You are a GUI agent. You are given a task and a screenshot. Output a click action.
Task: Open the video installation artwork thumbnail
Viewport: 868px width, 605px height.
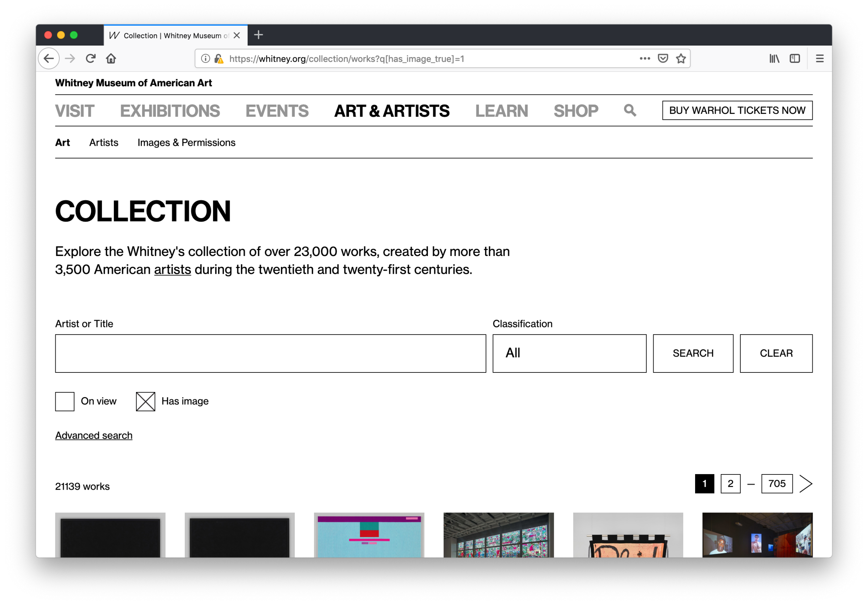758,535
